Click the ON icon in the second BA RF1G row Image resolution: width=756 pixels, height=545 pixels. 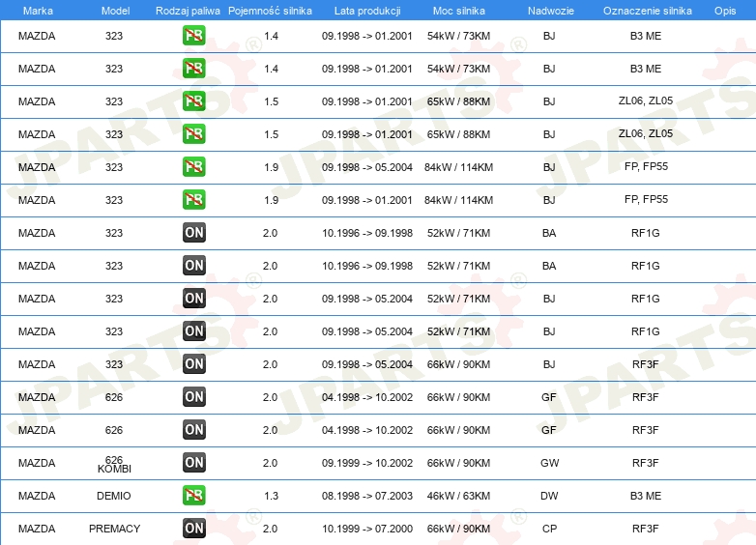click(x=193, y=266)
